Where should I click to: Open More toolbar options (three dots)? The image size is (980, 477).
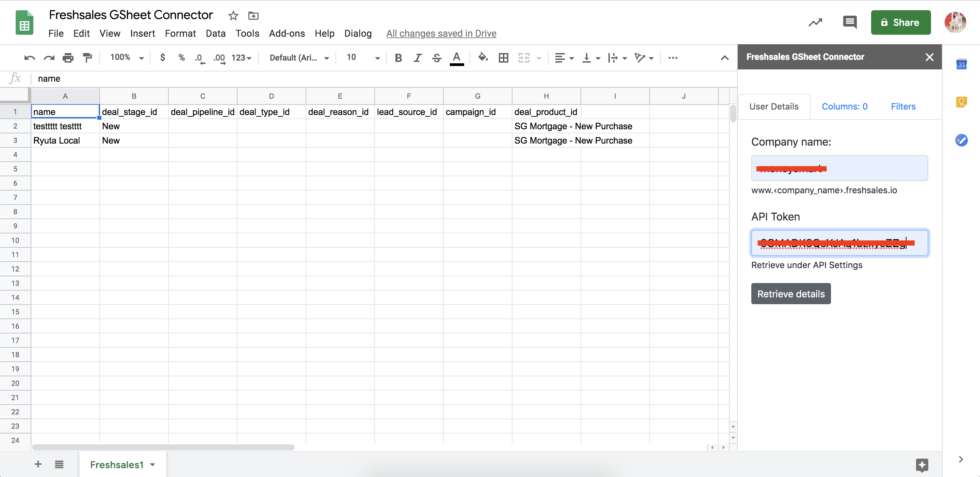pos(673,58)
